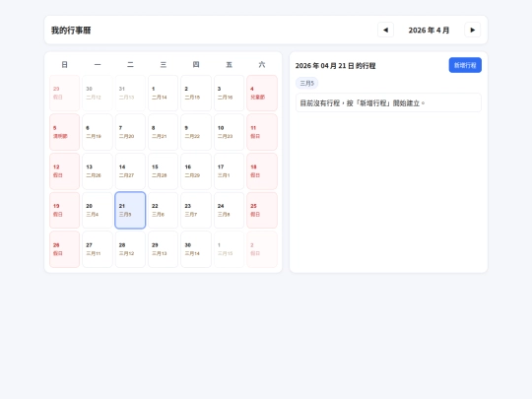
Task: Select April 5 清明節 cell
Action: pyautogui.click(x=64, y=132)
